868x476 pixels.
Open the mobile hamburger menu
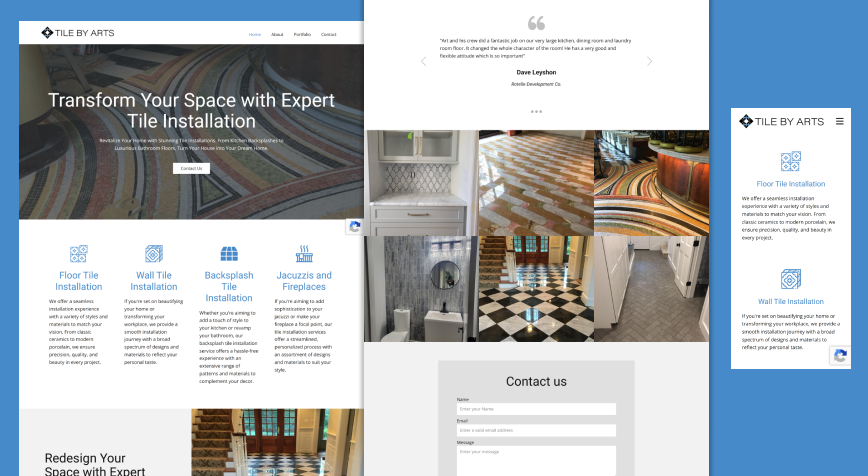coord(840,121)
